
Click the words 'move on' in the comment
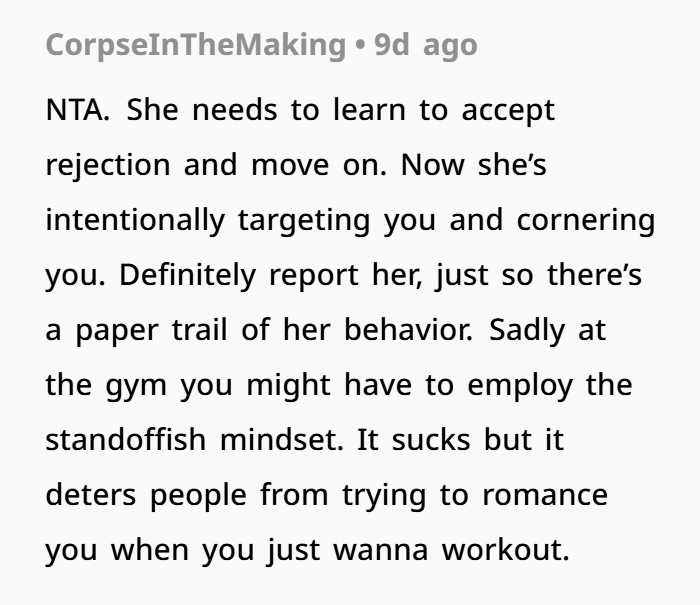[318, 165]
